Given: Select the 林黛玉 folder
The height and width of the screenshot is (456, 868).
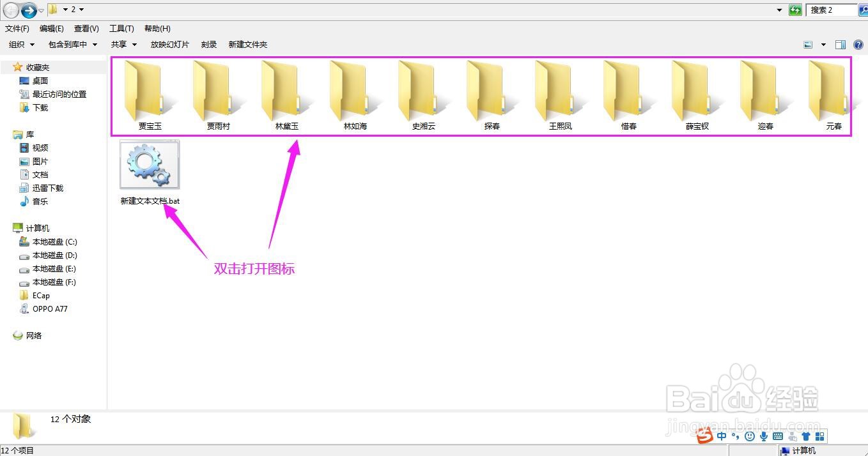Looking at the screenshot, I should coord(287,95).
